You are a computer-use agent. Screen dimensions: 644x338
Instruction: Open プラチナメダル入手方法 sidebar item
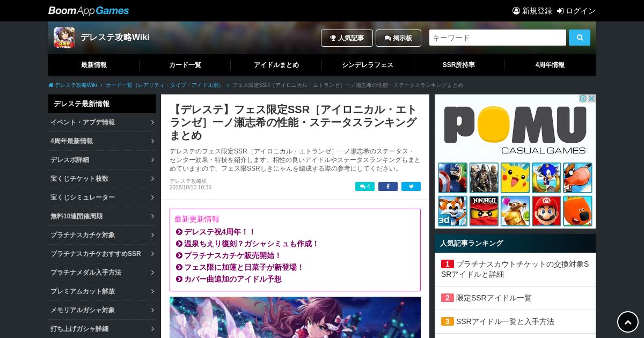click(102, 273)
